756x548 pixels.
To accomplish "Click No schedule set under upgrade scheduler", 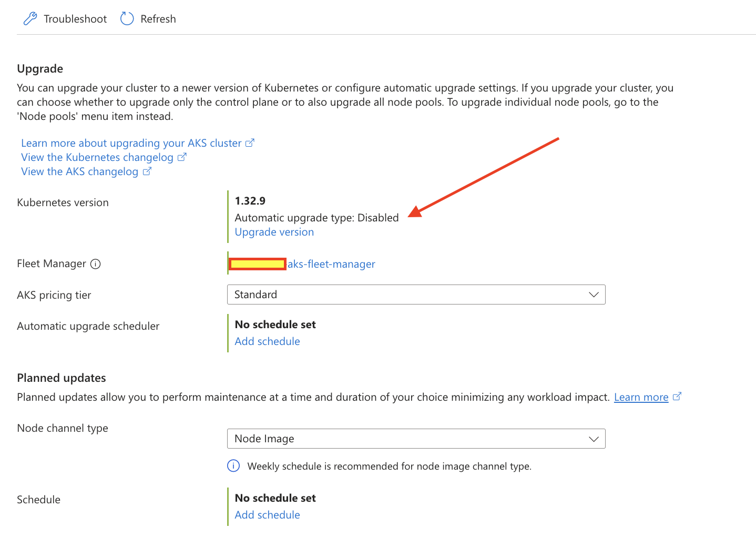I will point(275,324).
